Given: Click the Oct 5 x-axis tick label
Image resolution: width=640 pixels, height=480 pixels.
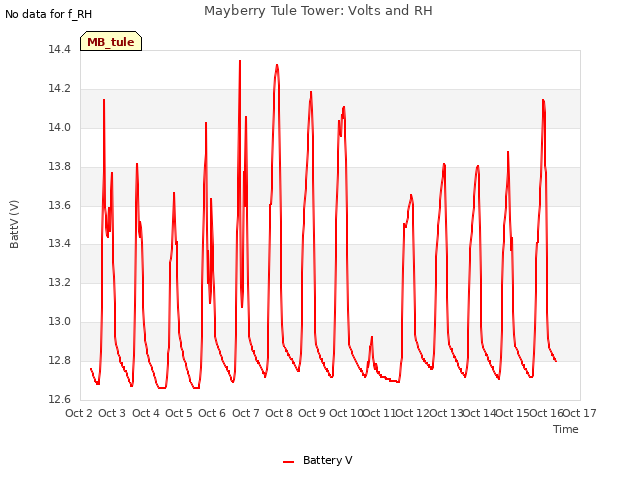Looking at the screenshot, I should coord(179,413).
